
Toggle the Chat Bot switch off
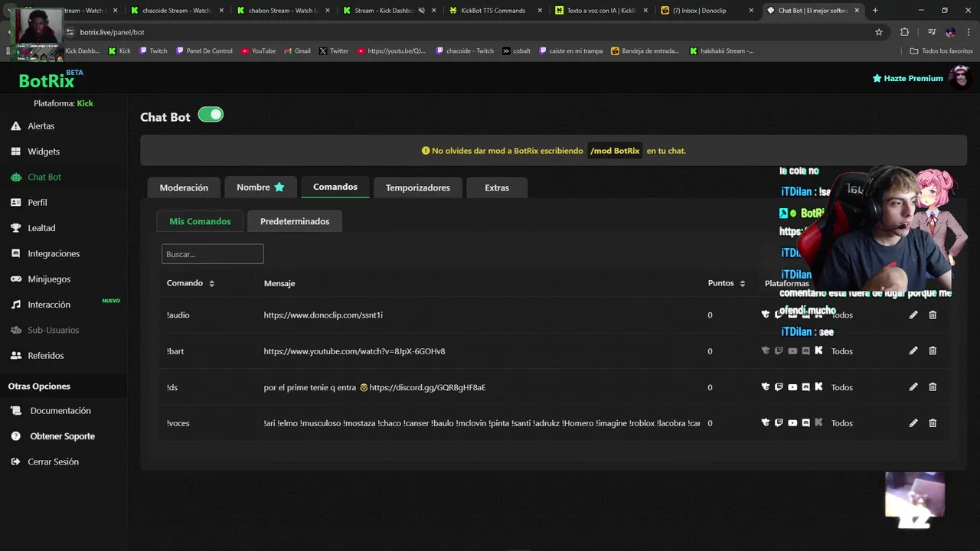pos(211,115)
